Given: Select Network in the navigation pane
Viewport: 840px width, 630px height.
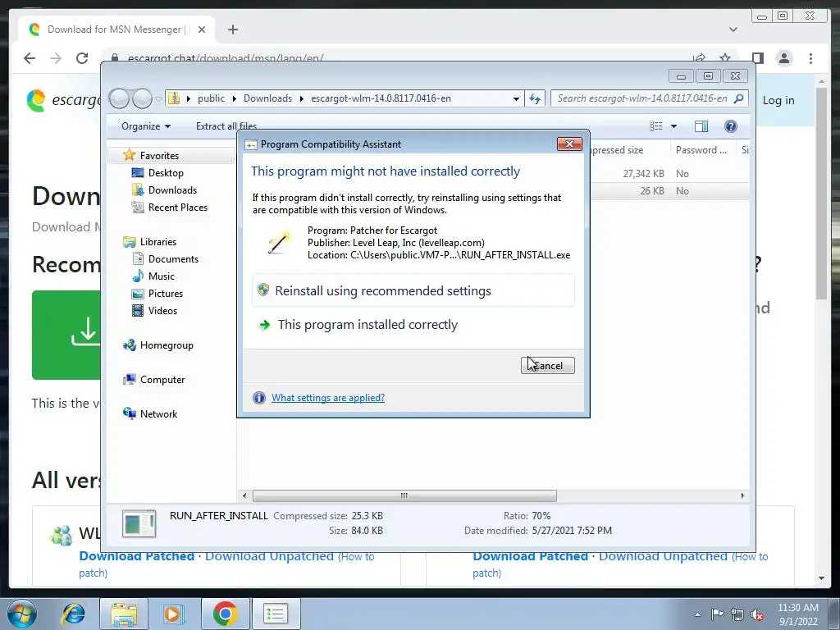Looking at the screenshot, I should click(158, 413).
